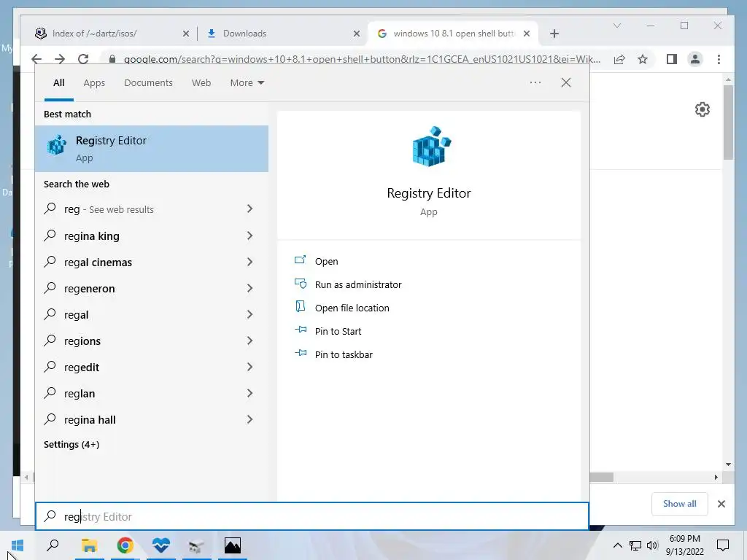The width and height of the screenshot is (747, 560).
Task: Toggle the Chrome side panel icon
Action: click(672, 59)
